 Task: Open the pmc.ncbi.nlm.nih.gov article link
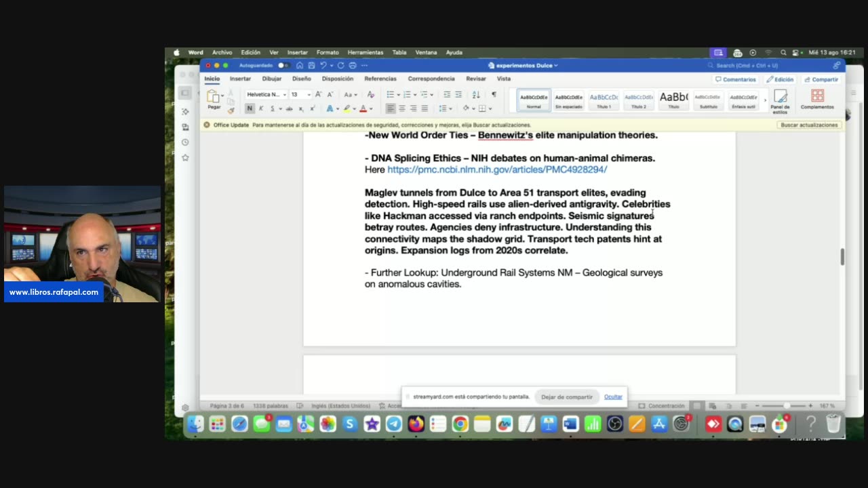click(497, 169)
